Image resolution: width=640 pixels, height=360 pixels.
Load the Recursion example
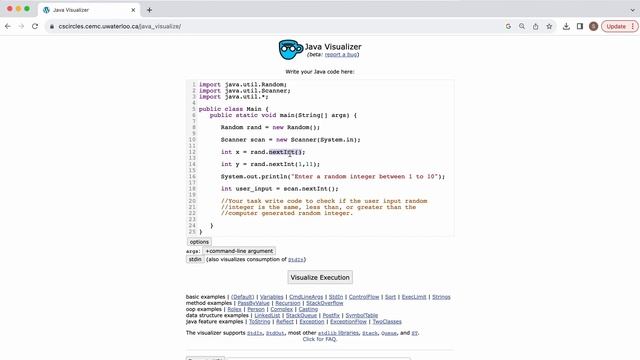click(x=288, y=303)
